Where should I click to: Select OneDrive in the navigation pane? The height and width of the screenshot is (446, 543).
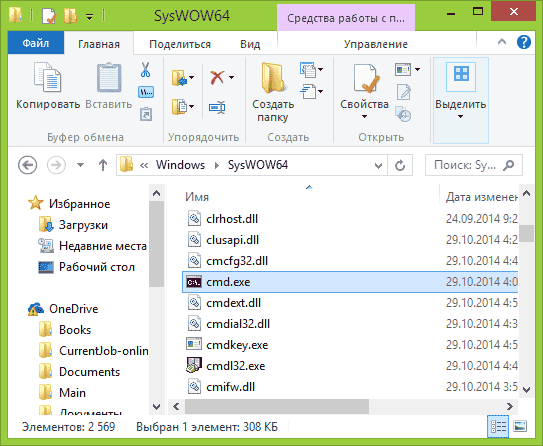click(x=63, y=309)
